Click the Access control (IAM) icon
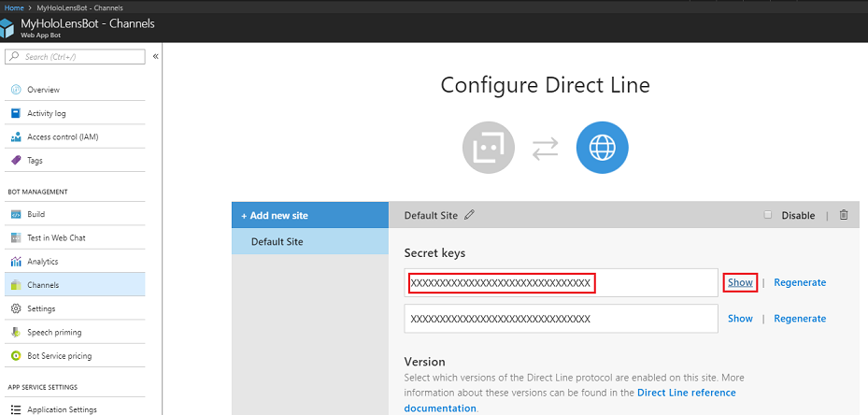868x415 pixels. (16, 137)
